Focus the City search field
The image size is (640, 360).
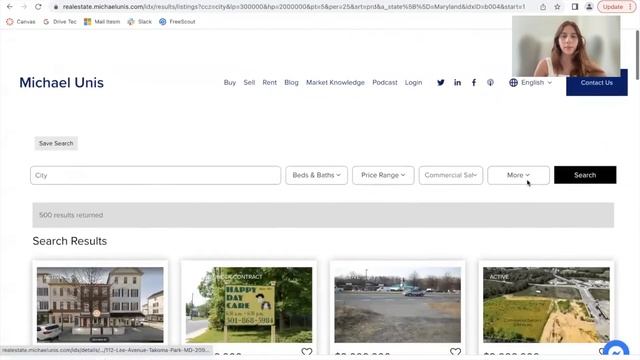(156, 175)
